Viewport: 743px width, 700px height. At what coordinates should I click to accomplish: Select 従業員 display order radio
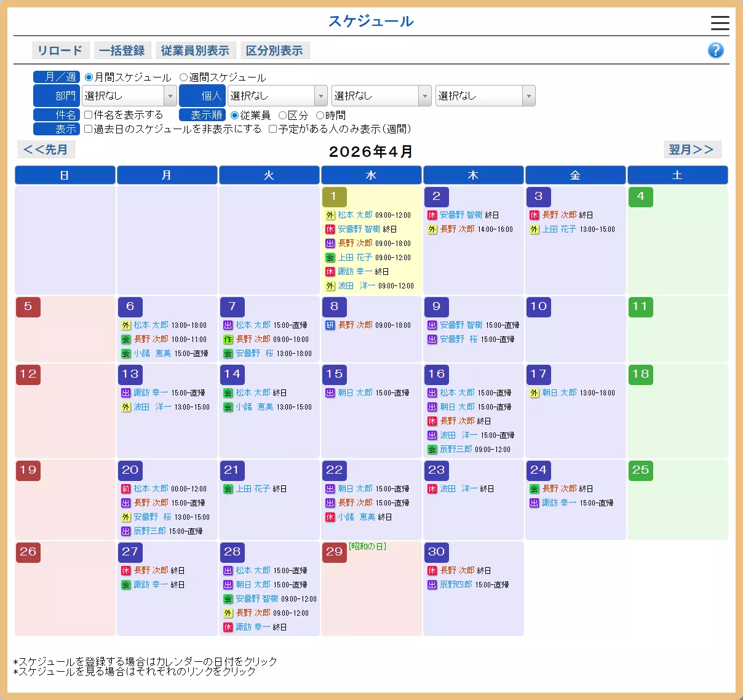pos(234,116)
